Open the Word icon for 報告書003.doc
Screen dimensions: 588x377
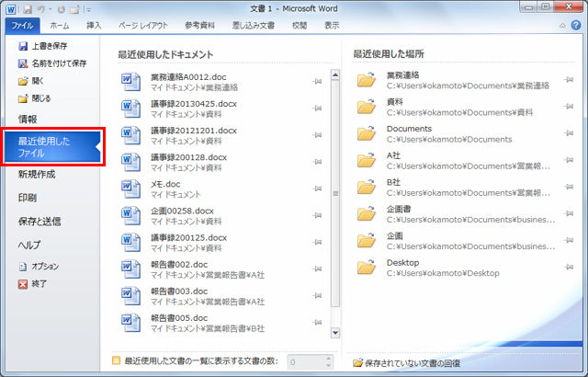pos(130,296)
